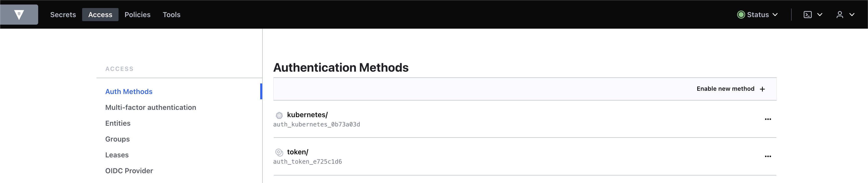Open the user account icon menu

pyautogui.click(x=840, y=15)
